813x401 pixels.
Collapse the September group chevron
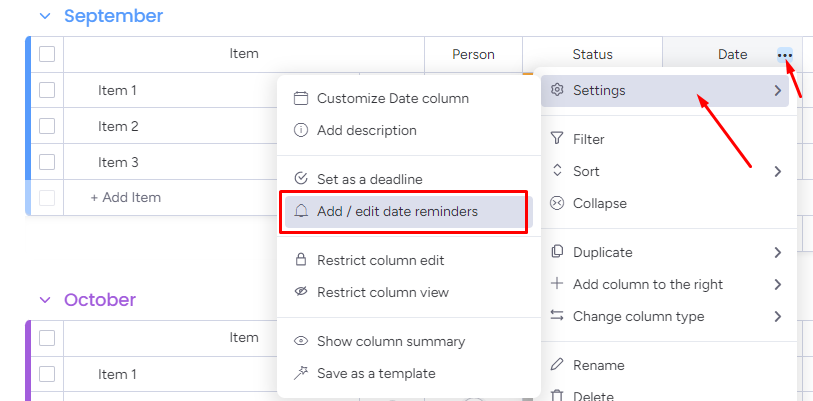[x=44, y=16]
